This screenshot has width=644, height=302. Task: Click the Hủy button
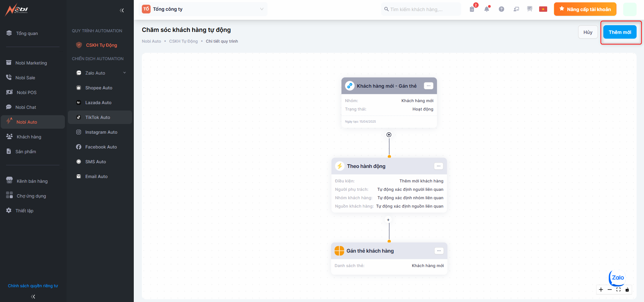[588, 32]
